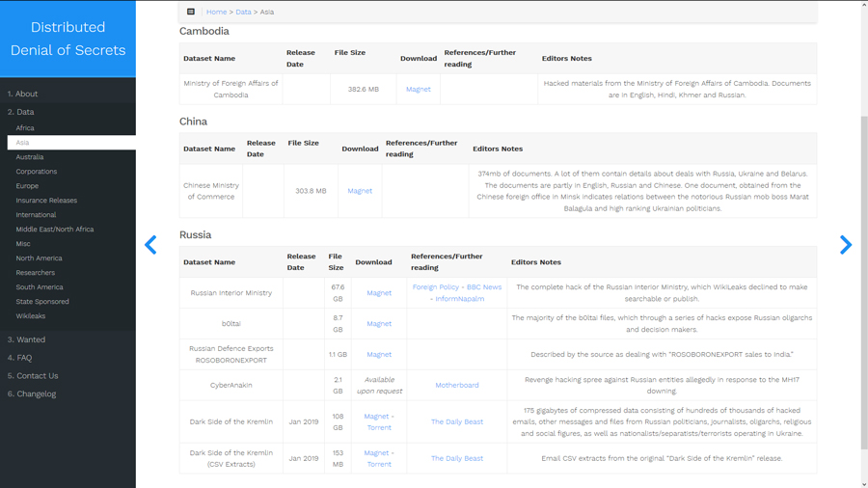This screenshot has height=488, width=868.
Task: Click the Home breadcrumb link
Action: (216, 12)
